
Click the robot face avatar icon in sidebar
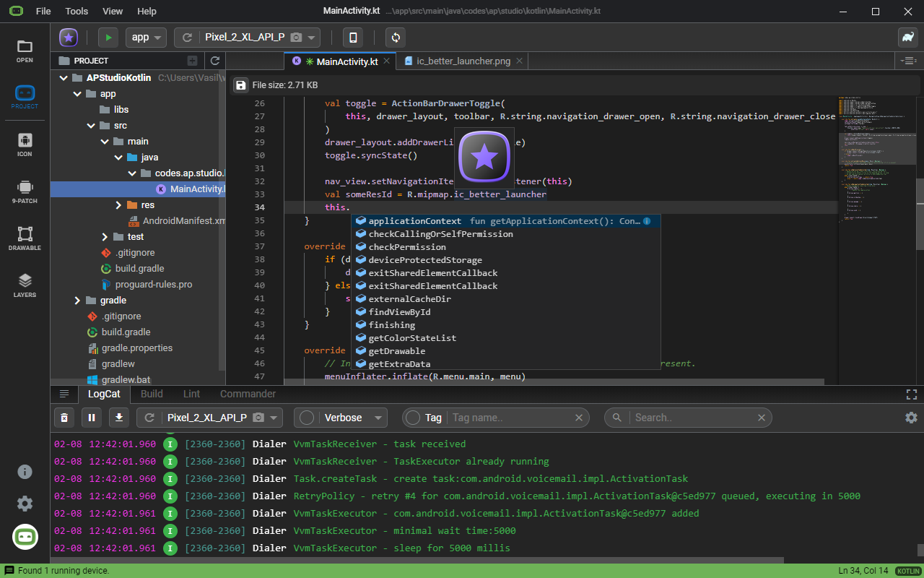[25, 537]
